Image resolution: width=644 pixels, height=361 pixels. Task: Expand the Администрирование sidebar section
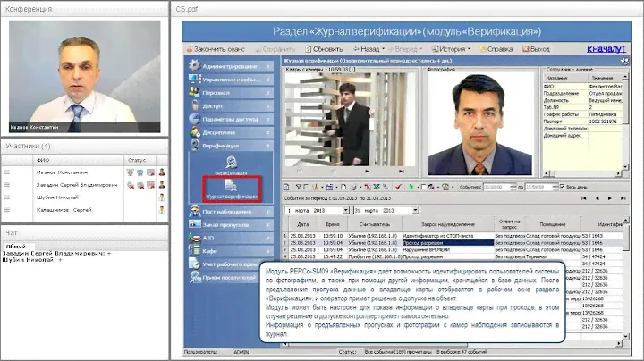pyautogui.click(x=230, y=66)
